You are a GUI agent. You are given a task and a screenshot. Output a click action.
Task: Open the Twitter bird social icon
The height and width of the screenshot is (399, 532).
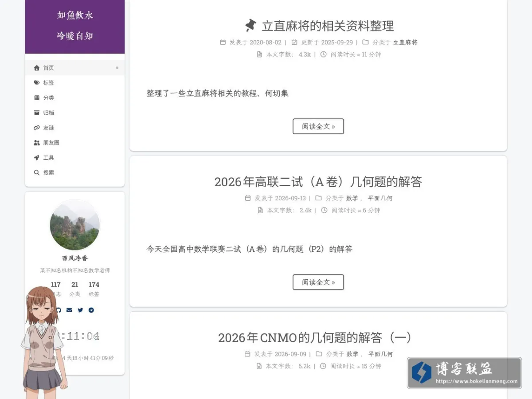tap(80, 310)
